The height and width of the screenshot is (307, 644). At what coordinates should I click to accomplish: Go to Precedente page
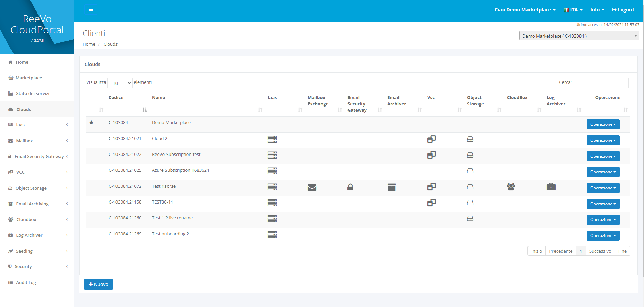tap(561, 251)
